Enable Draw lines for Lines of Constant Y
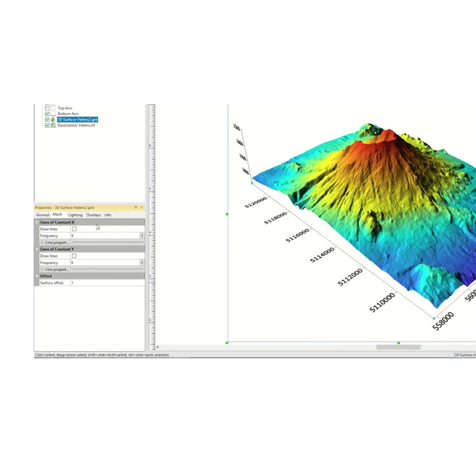This screenshot has width=476, height=476. coord(74,256)
